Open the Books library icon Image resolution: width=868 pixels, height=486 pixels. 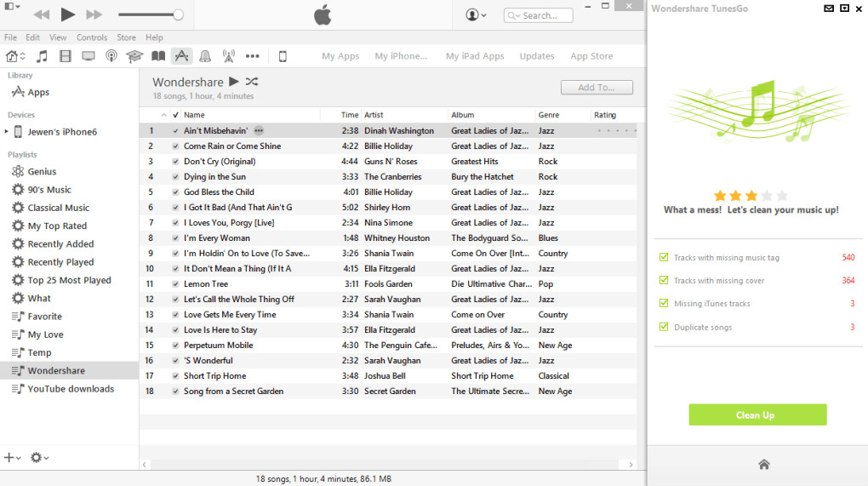(158, 56)
